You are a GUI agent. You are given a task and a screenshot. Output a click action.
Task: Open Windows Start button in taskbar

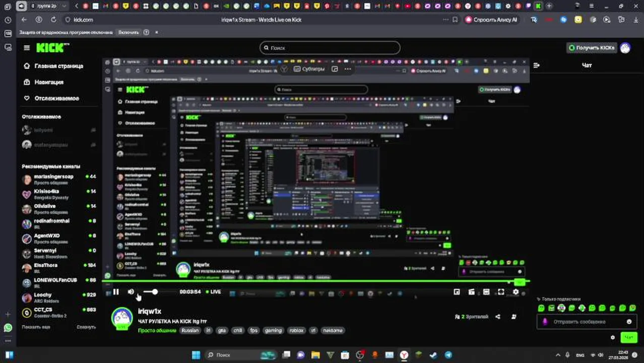196,355
